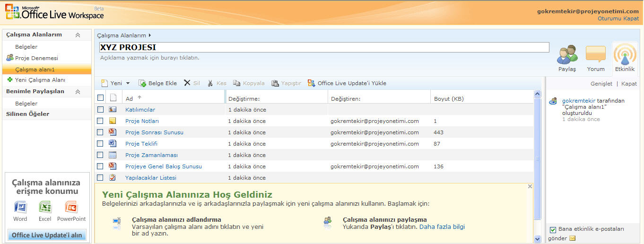Check the box next to Proje Notları
The image size is (644, 244).
click(100, 121)
